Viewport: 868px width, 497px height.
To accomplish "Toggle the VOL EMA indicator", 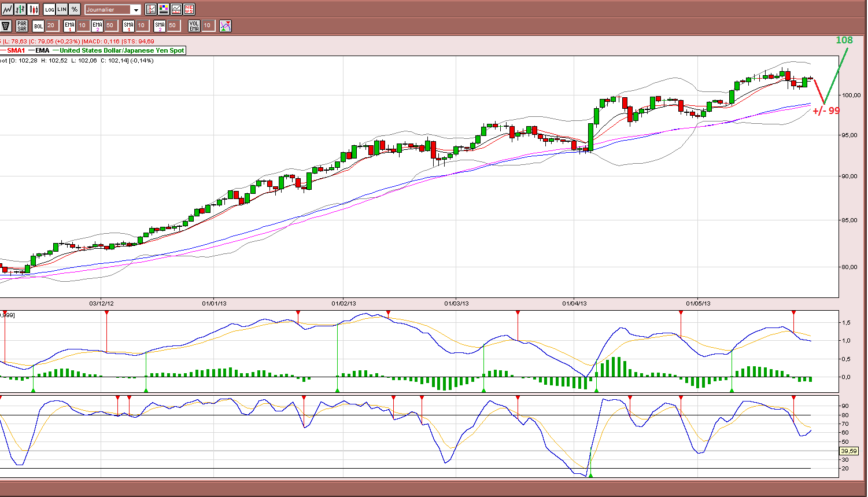I will (194, 25).
